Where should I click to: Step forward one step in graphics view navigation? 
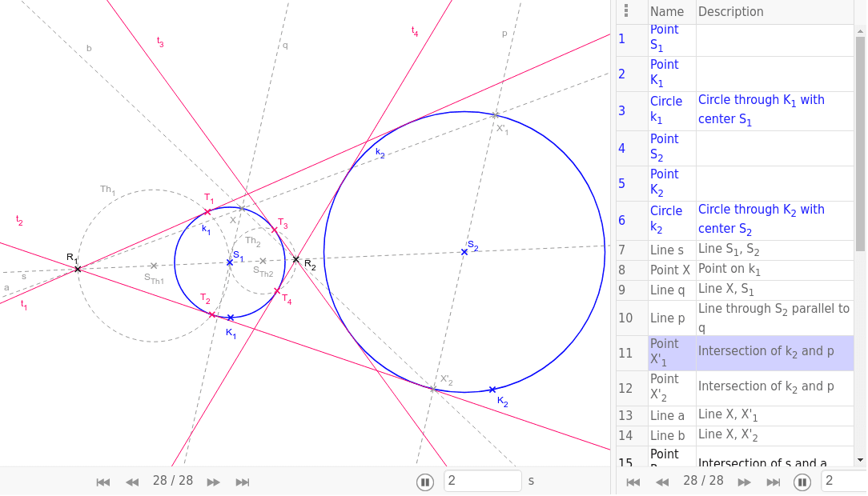click(213, 482)
